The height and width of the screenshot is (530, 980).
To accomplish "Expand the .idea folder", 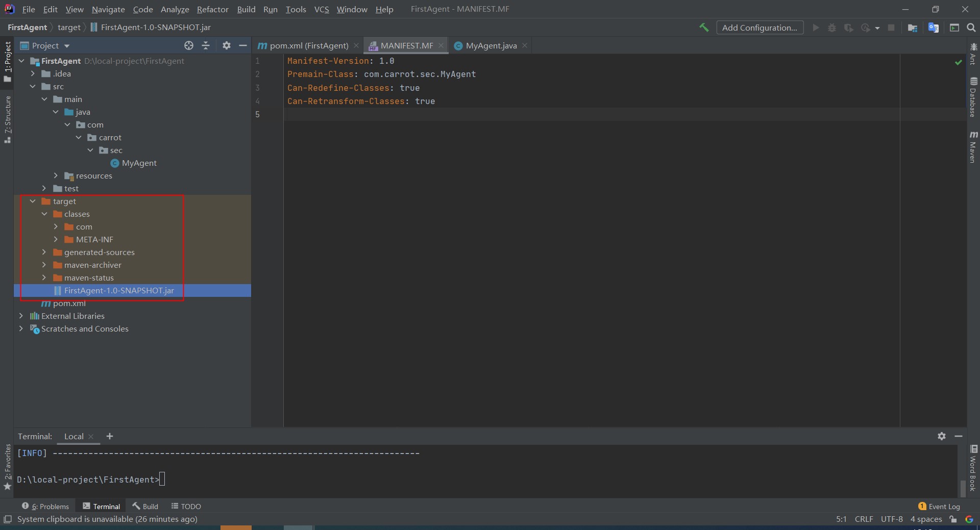I will tap(33, 73).
